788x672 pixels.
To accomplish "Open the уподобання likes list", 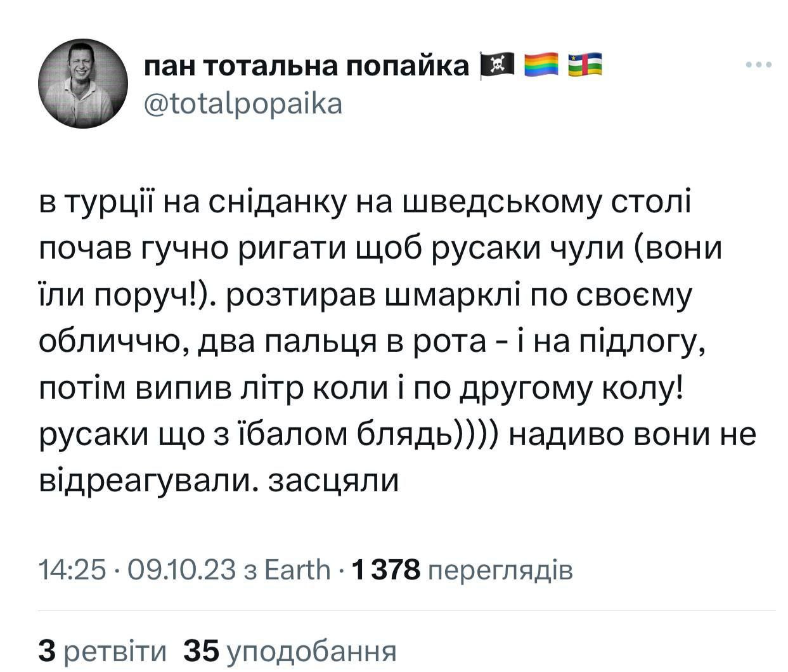I will [311, 650].
